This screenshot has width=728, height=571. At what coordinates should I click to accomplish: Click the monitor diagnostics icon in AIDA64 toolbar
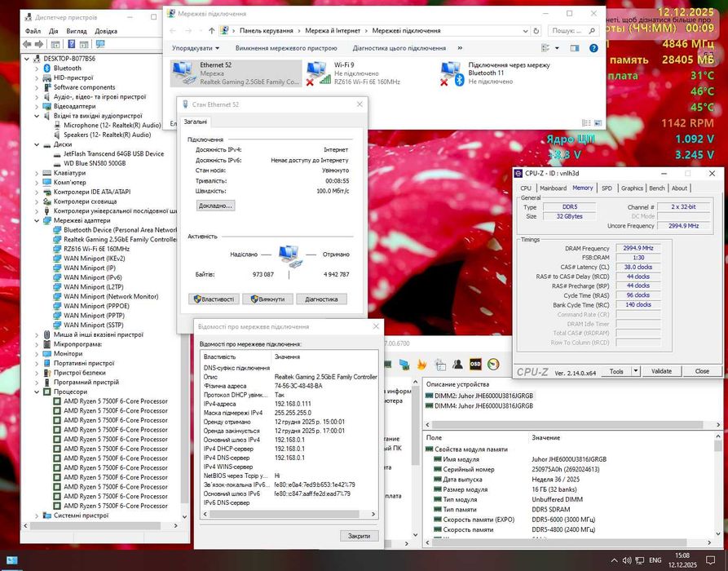pyautogui.click(x=404, y=365)
